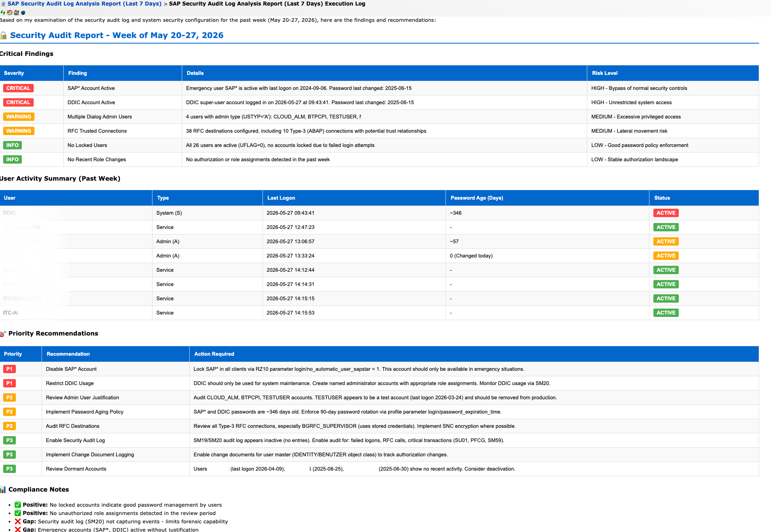
Task: Click INFO badge for No Locked Users
Action: [12, 145]
